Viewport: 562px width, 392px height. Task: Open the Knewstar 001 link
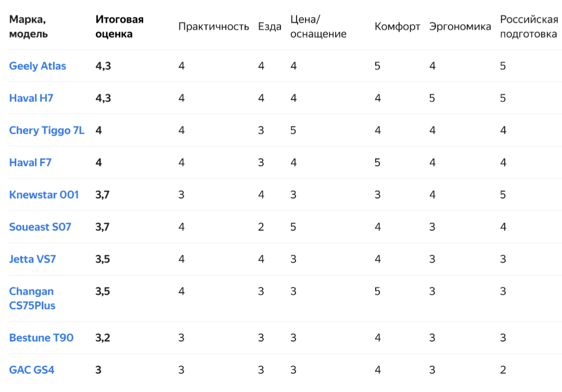(44, 195)
